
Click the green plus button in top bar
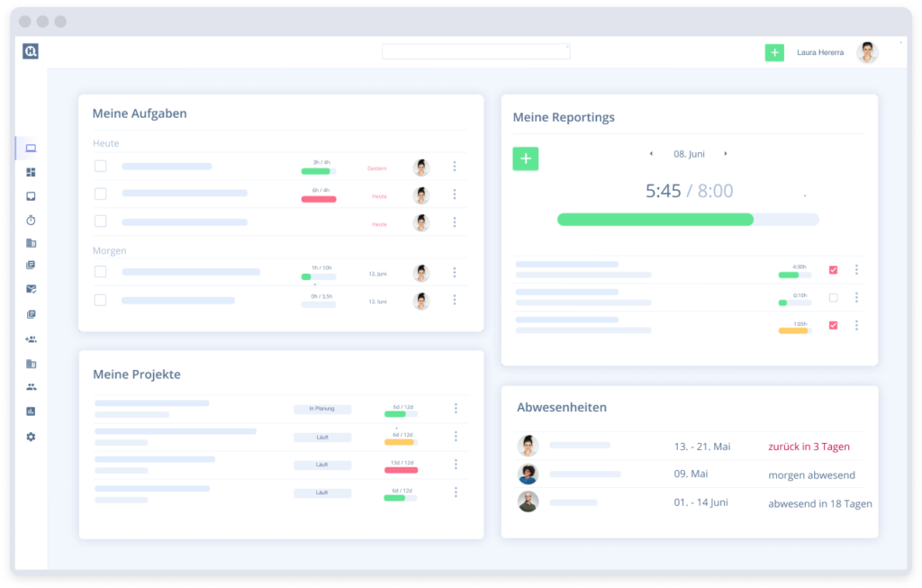(x=774, y=52)
